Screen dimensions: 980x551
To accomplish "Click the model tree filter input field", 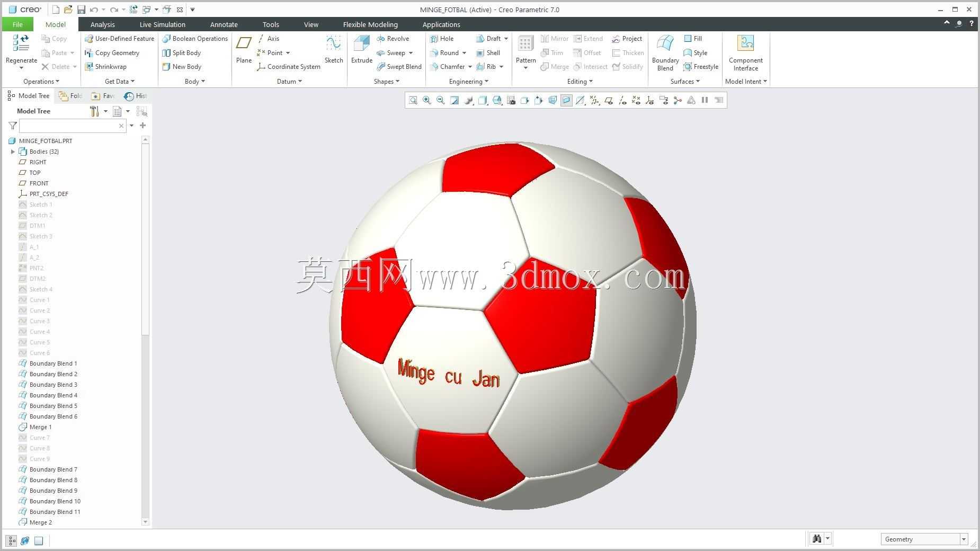I will pos(73,126).
